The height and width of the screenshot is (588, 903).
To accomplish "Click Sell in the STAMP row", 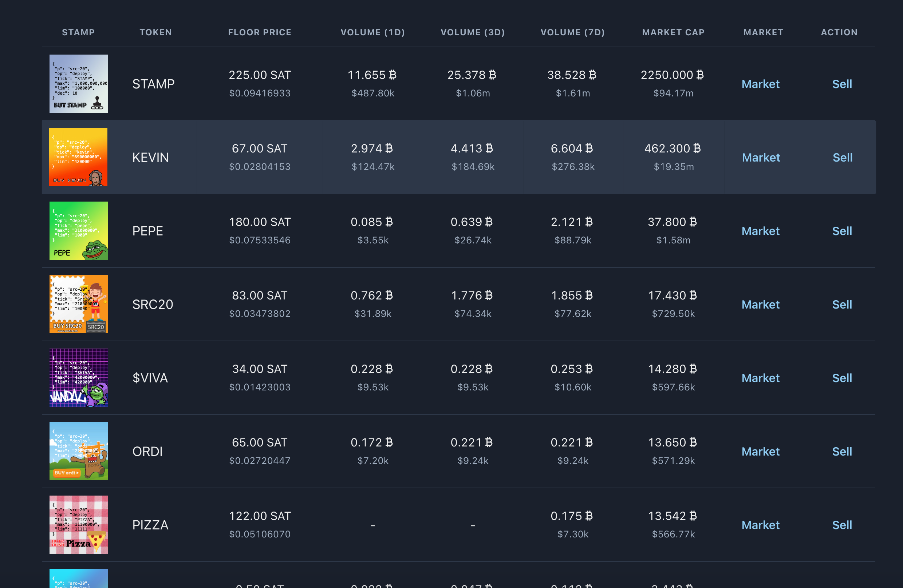I will pos(842,84).
